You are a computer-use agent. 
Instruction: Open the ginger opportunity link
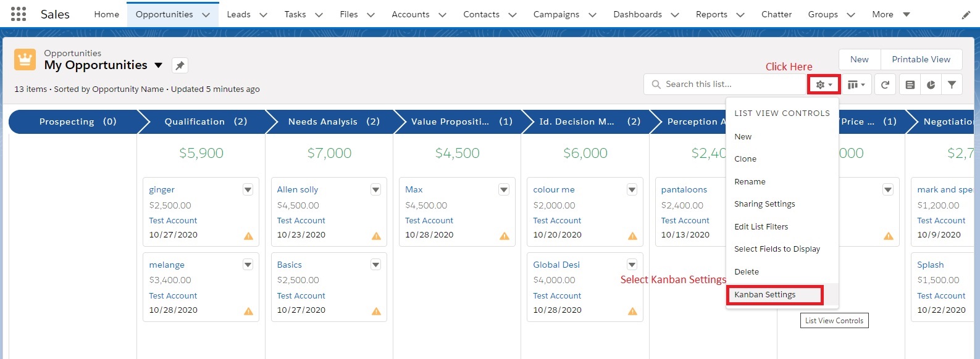point(162,189)
